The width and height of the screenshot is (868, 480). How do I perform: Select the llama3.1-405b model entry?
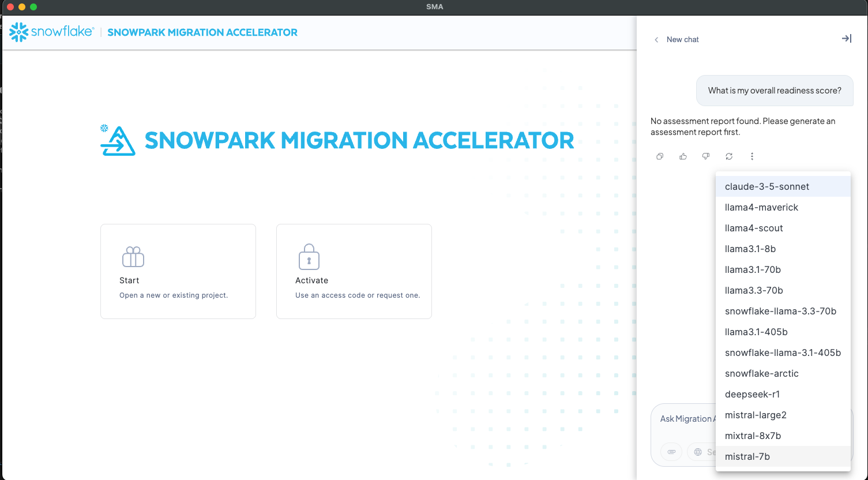pos(756,332)
